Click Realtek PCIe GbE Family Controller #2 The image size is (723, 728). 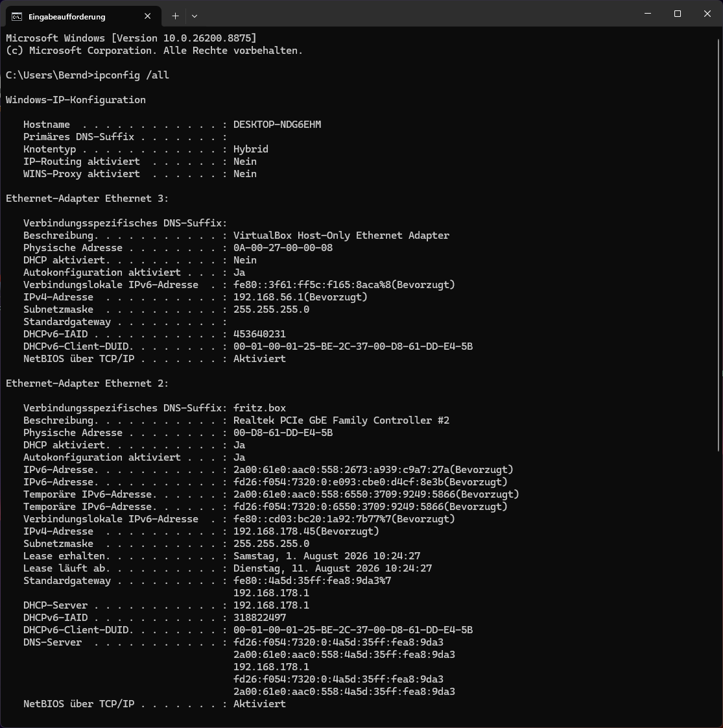pyautogui.click(x=341, y=420)
